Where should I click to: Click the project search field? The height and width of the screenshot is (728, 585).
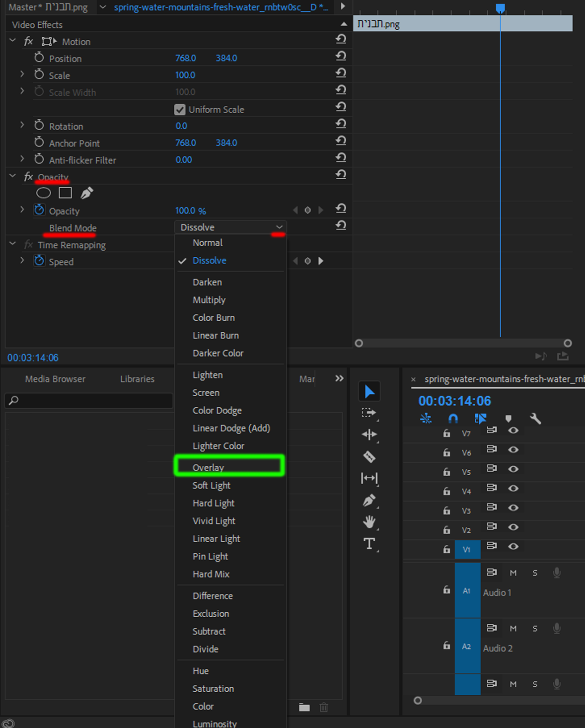coord(89,400)
